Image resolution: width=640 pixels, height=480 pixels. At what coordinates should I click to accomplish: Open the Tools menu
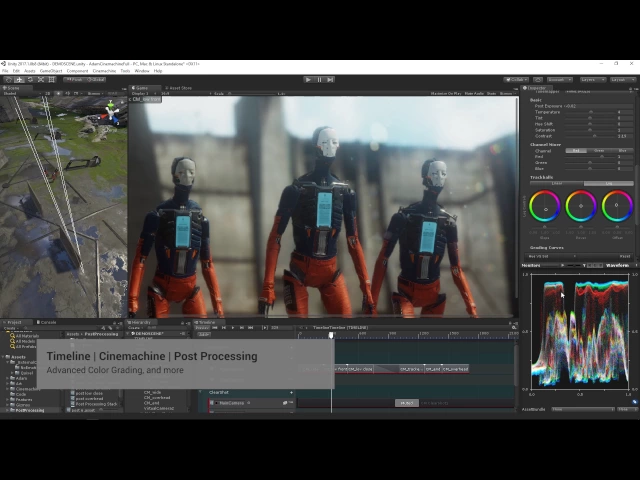pos(125,71)
